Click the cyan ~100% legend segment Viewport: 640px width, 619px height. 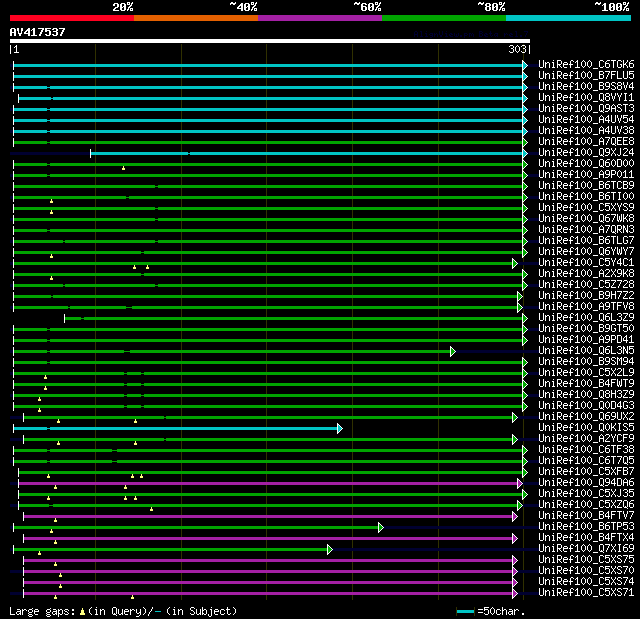tap(568, 18)
